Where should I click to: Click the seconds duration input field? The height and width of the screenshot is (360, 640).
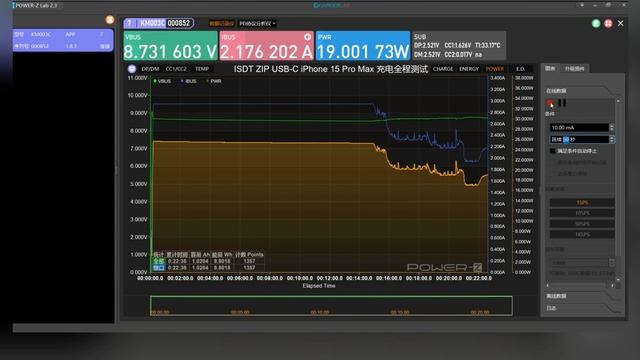click(x=579, y=140)
